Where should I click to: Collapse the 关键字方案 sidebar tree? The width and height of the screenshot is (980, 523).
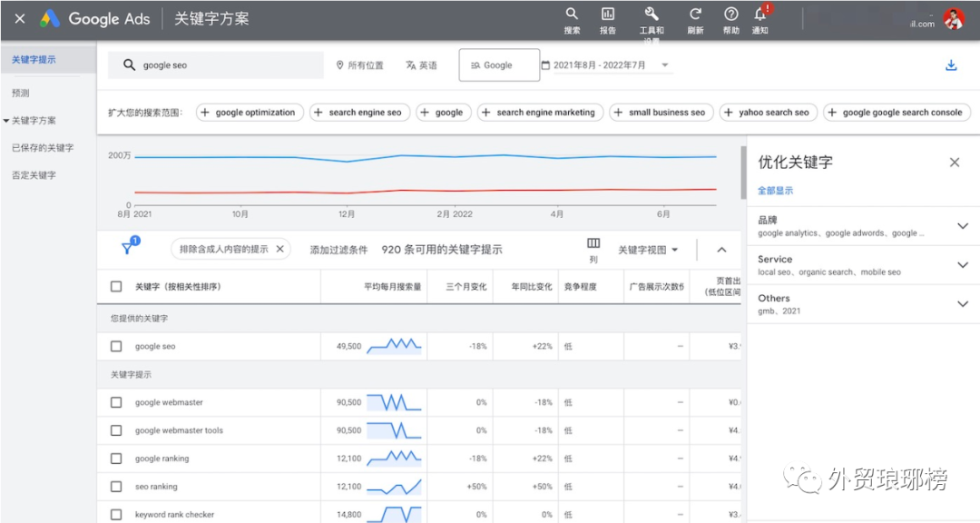tap(6, 120)
